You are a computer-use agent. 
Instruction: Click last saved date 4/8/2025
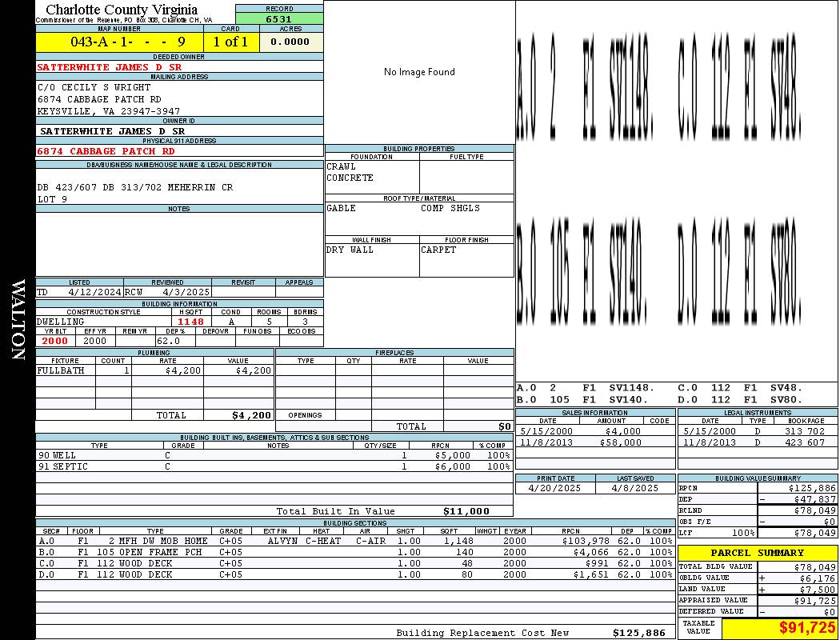point(635,489)
